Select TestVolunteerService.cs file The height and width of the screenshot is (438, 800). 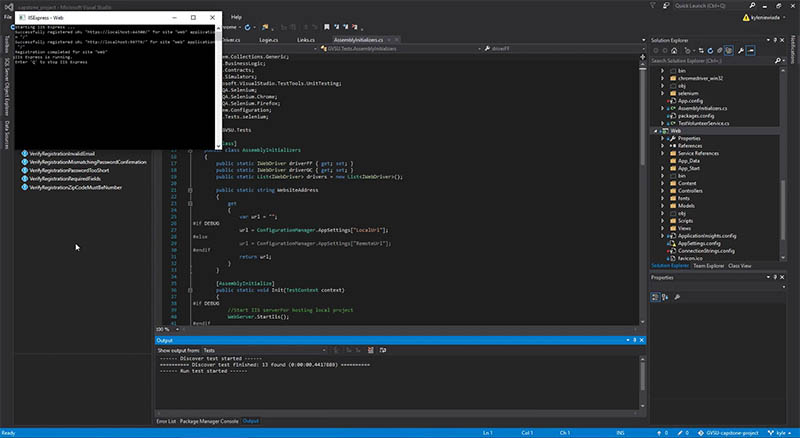click(704, 124)
